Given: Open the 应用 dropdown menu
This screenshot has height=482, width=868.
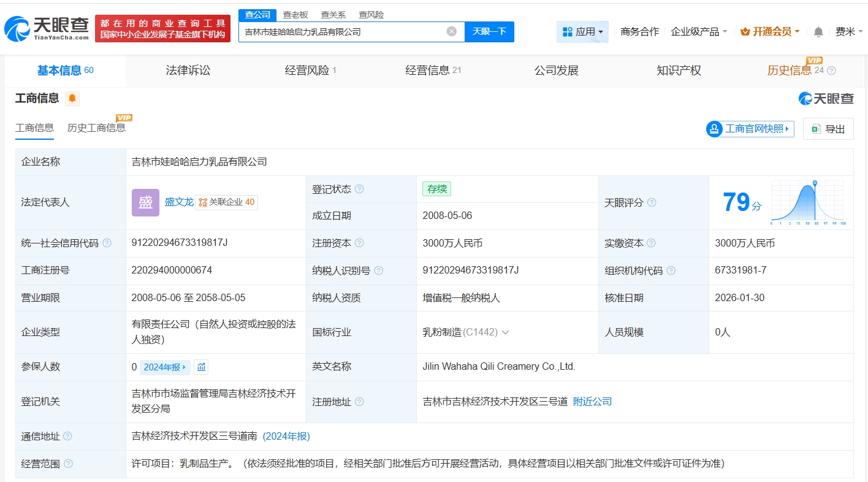Looking at the screenshot, I should 582,32.
